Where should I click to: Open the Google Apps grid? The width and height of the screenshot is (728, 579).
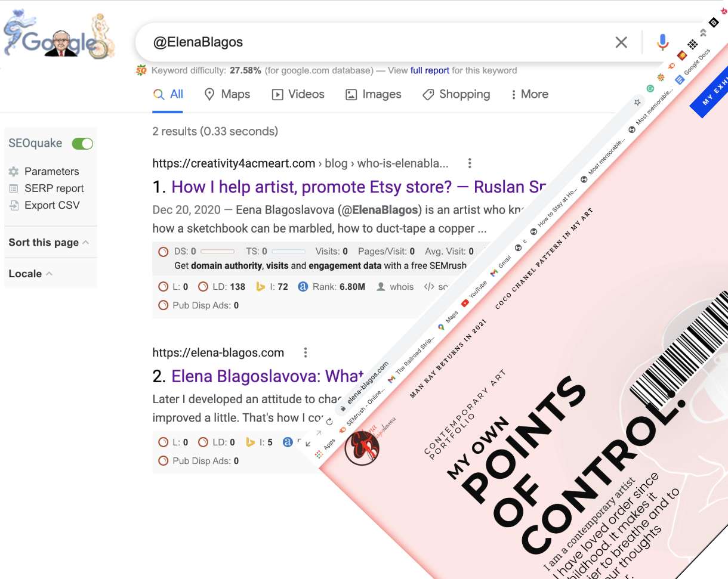point(692,45)
